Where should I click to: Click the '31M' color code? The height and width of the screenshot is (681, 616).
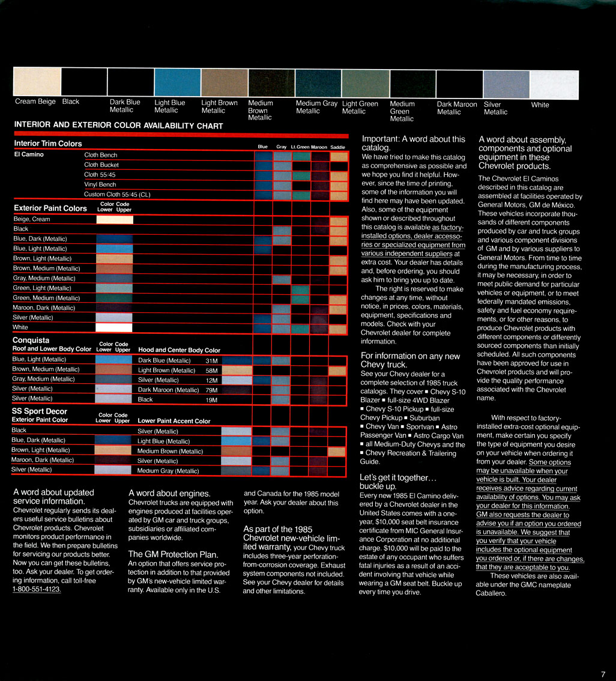211,360
